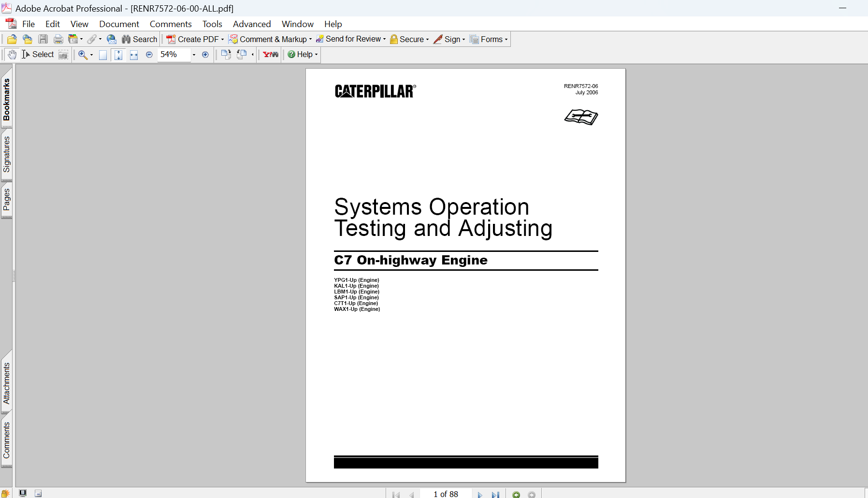The image size is (868, 498).
Task: Open the File menu
Action: pos(29,24)
